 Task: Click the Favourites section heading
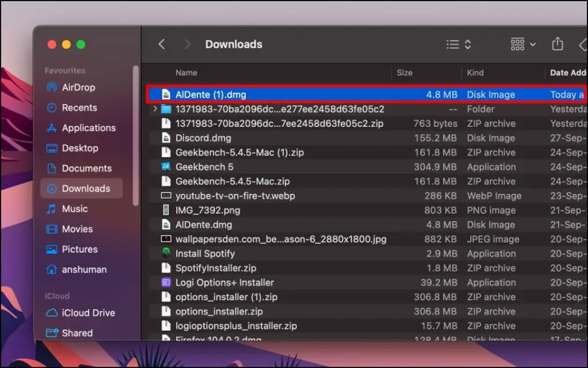coord(65,71)
